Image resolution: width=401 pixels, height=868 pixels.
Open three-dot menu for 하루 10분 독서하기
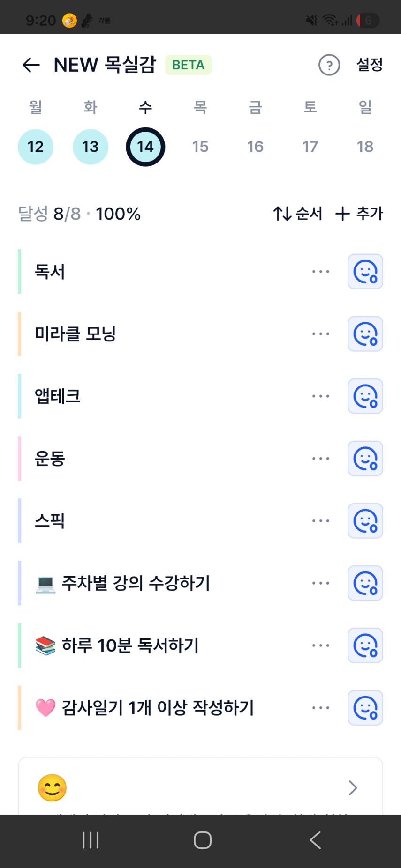pyautogui.click(x=321, y=645)
